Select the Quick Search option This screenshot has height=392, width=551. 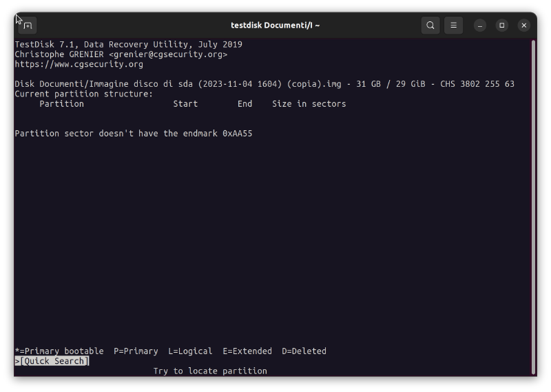click(x=52, y=361)
